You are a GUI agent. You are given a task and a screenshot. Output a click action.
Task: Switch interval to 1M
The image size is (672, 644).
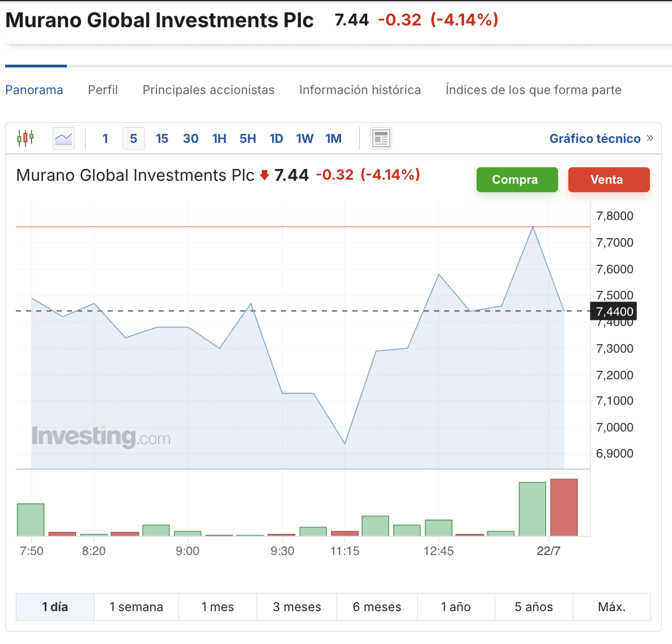(x=333, y=138)
